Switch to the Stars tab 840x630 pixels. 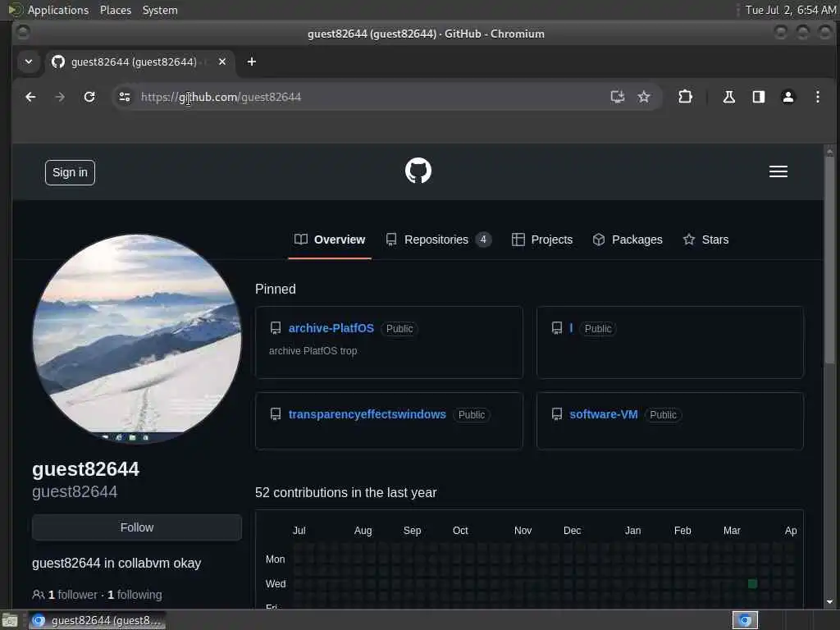click(x=705, y=240)
